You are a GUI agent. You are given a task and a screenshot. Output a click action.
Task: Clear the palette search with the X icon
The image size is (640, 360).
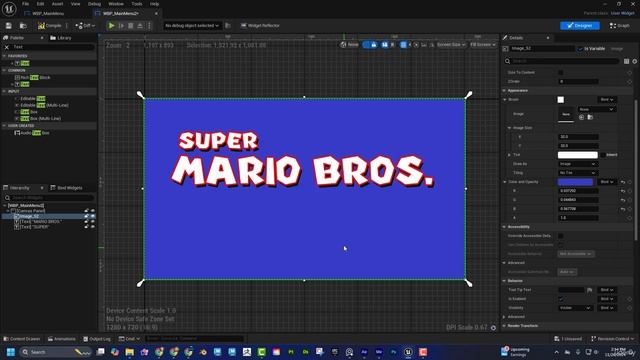(7, 47)
